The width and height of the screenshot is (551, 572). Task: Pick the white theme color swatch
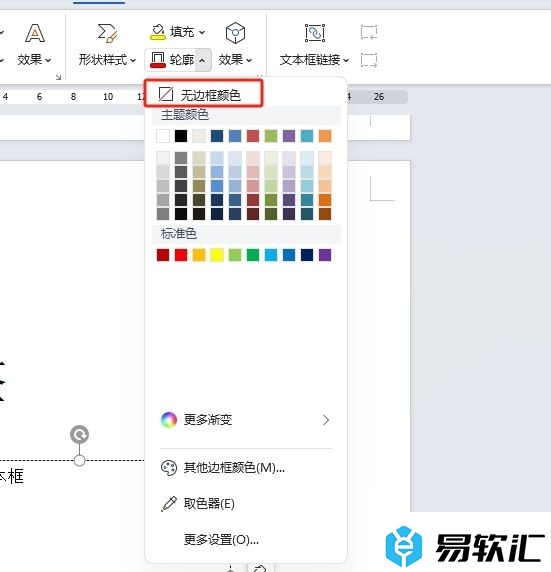click(163, 136)
